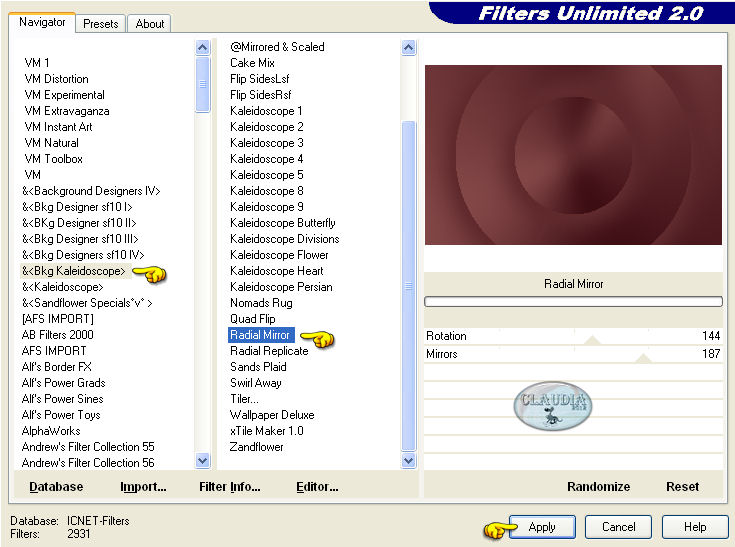Select AB Filters 2000 category
735x547 pixels.
[58, 335]
